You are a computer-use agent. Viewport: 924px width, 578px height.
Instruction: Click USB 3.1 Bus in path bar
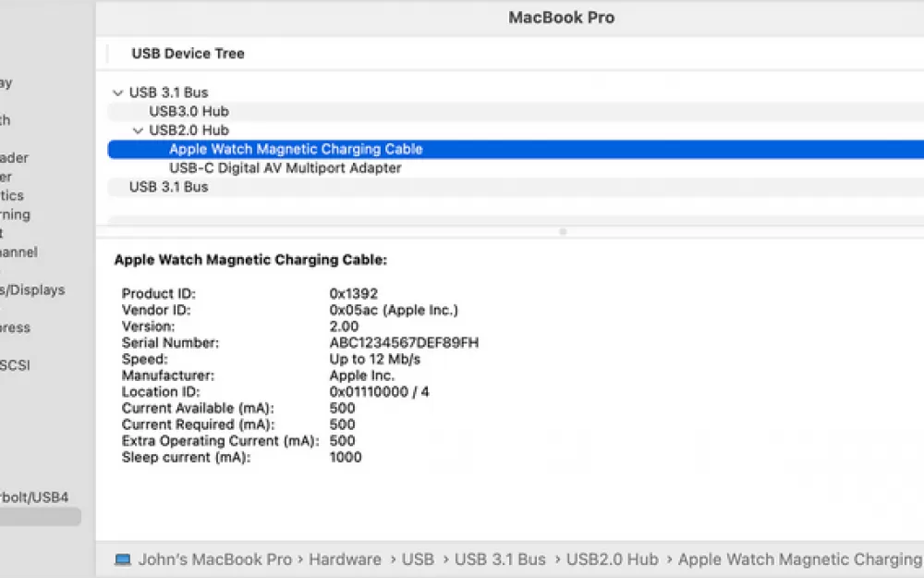500,560
